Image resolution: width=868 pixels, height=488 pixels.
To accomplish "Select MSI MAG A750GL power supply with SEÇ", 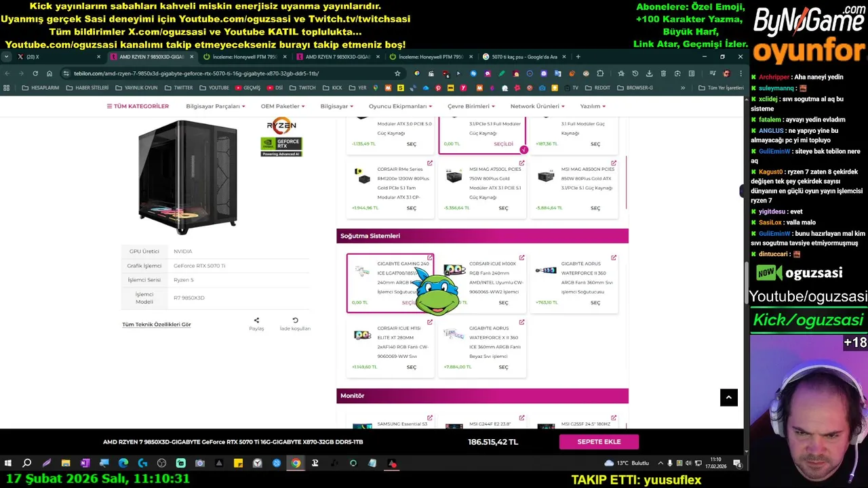I will tap(503, 208).
